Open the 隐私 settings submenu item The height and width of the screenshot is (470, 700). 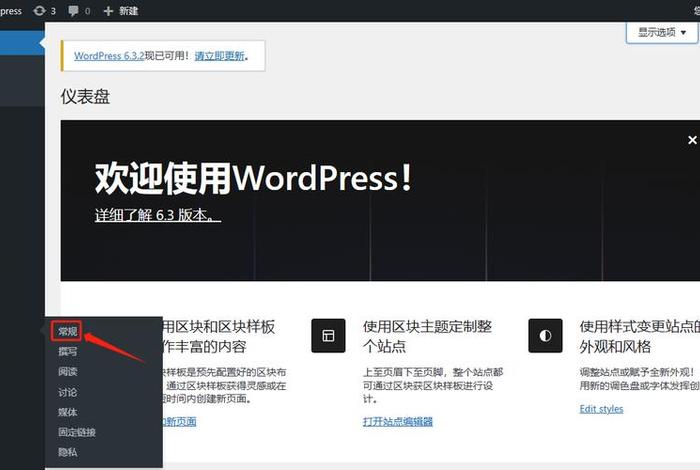pos(67,452)
